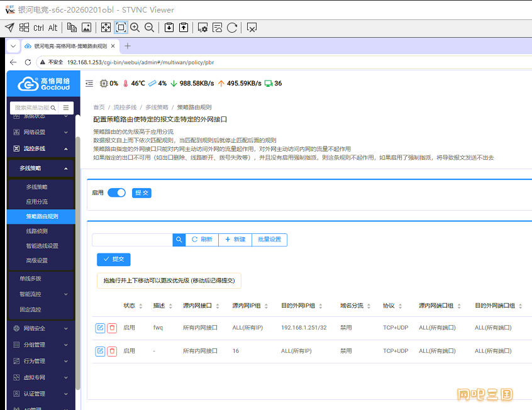Go back in the browser
The image size is (532, 410).
(x=13, y=62)
